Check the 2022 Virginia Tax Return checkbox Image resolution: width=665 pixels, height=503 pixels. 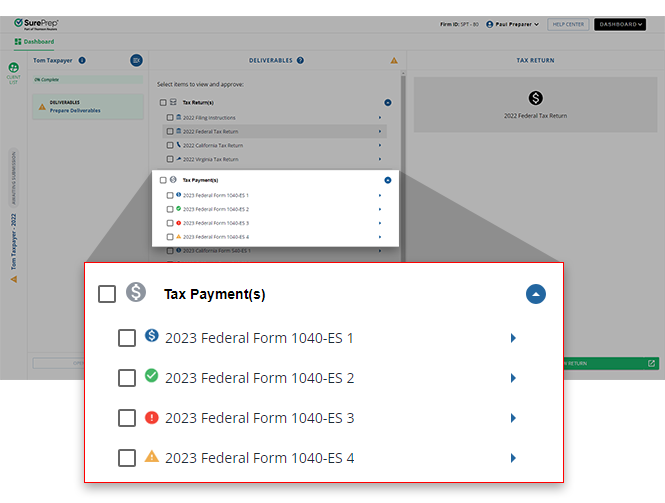point(170,159)
